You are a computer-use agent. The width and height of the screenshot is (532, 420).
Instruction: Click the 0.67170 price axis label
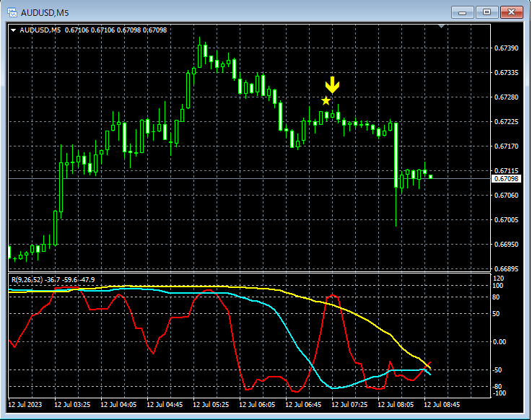(x=506, y=146)
